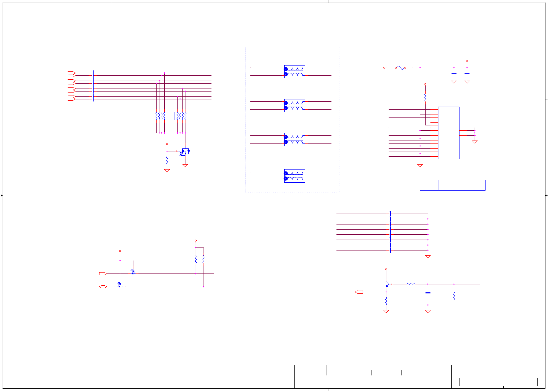Select left decoupling capacitor after the fuse

point(454,74)
